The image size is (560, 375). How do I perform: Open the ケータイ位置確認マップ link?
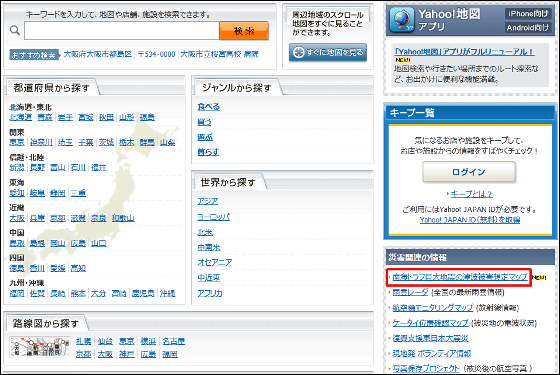(430, 323)
